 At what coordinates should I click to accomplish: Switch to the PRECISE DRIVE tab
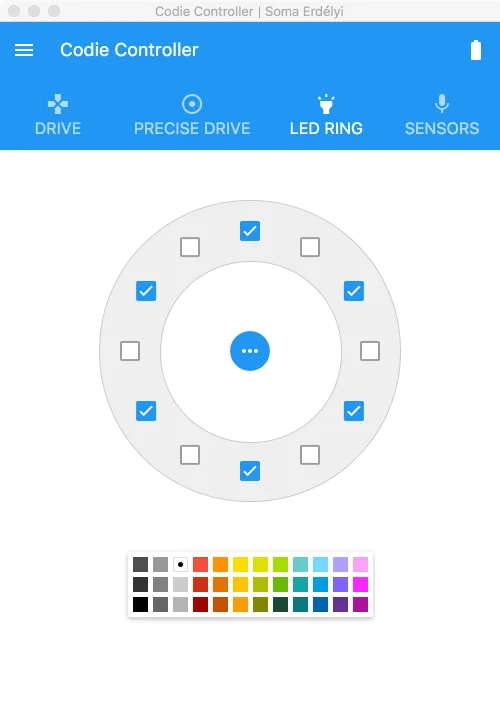coord(192,128)
